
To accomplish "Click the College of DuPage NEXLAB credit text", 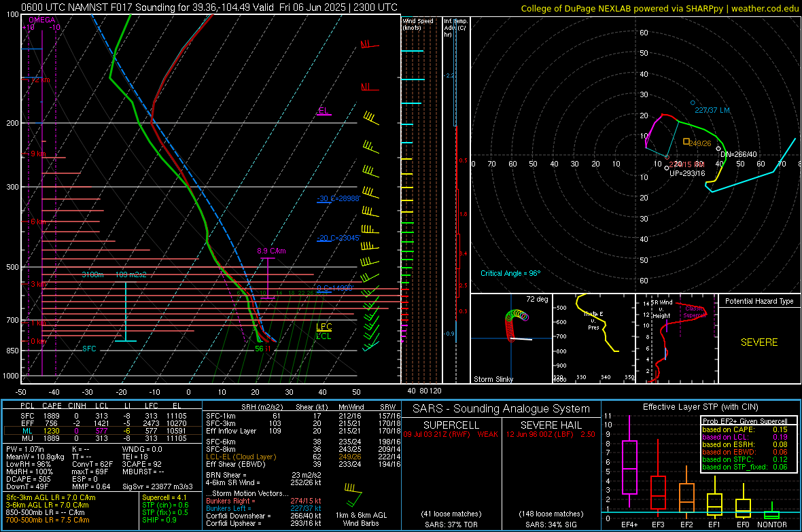I will pyautogui.click(x=659, y=8).
